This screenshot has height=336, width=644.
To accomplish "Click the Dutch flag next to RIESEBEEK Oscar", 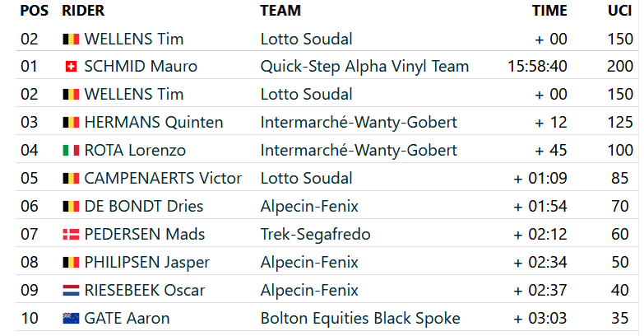I will pos(71,291).
